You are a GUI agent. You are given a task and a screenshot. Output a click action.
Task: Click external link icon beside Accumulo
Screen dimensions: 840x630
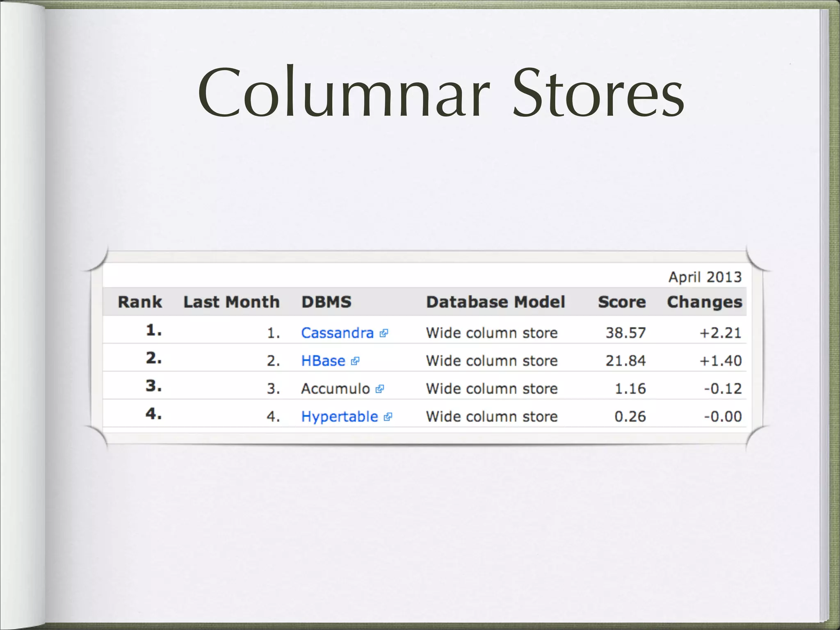[x=380, y=389]
